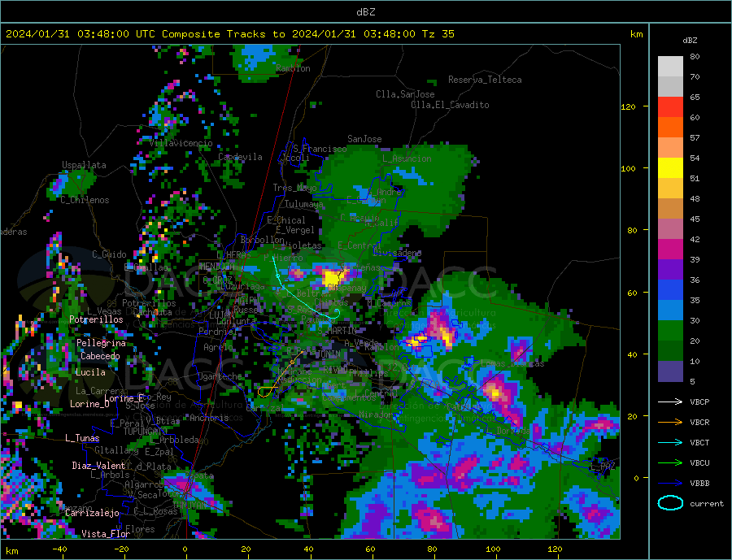Click the 'Cabecedo' place label
732x560 pixels.
[100, 356]
